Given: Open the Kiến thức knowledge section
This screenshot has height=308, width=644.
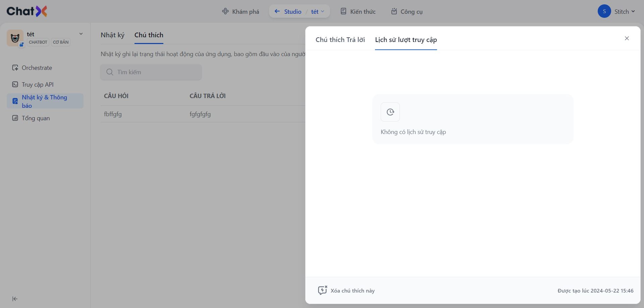Looking at the screenshot, I should (x=358, y=11).
